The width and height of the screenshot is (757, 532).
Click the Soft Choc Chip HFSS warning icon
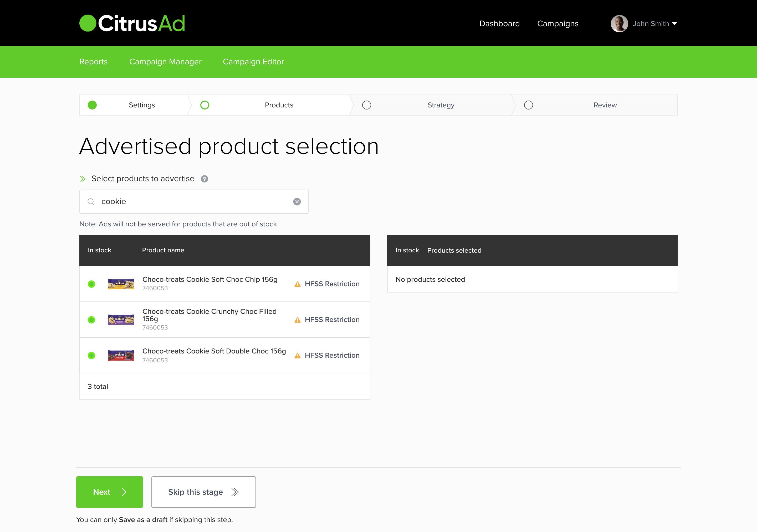coord(297,284)
